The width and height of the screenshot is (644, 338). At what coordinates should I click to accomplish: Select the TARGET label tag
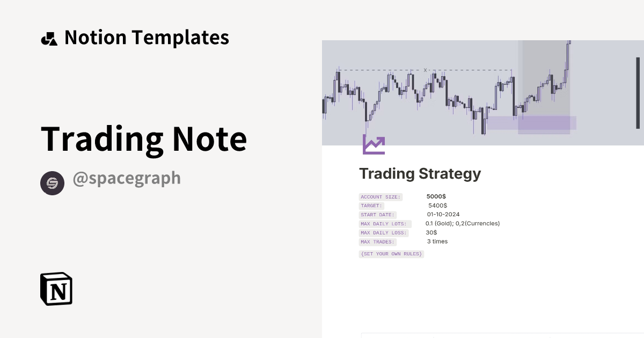coord(371,205)
